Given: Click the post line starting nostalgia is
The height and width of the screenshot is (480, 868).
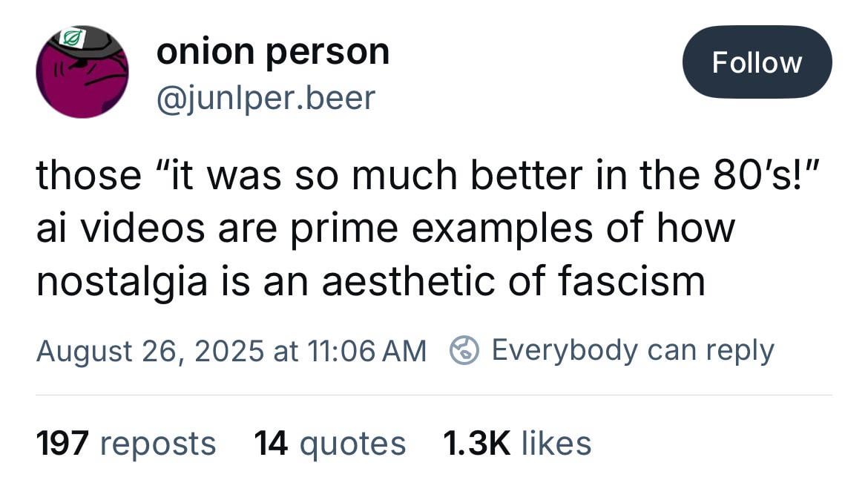Looking at the screenshot, I should point(371,280).
